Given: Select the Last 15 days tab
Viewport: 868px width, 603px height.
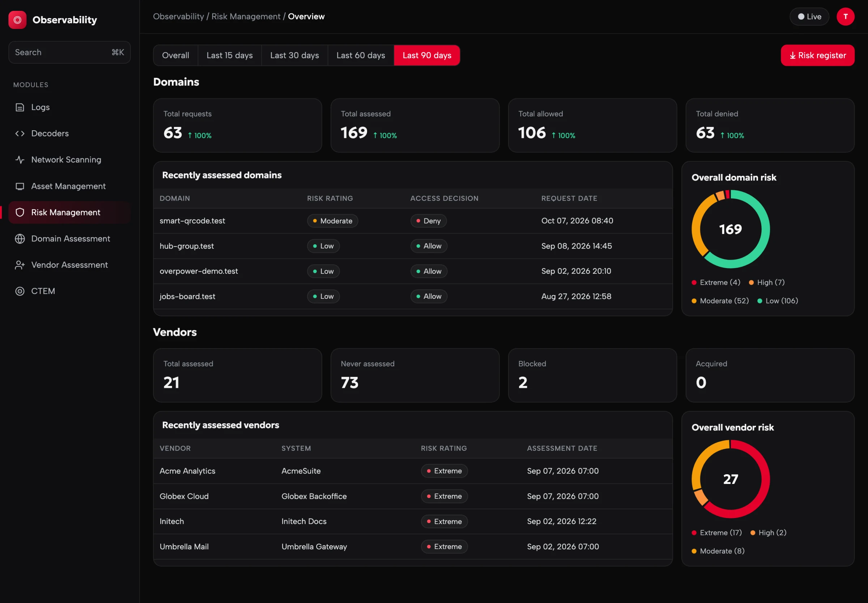Looking at the screenshot, I should click(x=229, y=55).
